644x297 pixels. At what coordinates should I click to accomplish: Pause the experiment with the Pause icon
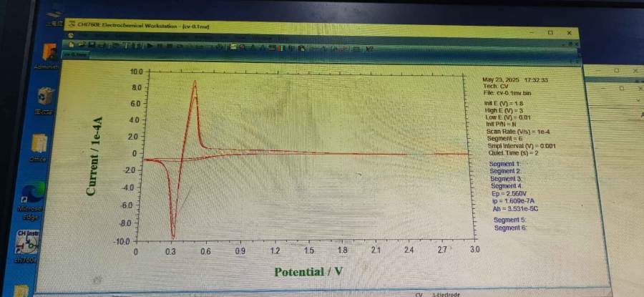pyautogui.click(x=160, y=46)
